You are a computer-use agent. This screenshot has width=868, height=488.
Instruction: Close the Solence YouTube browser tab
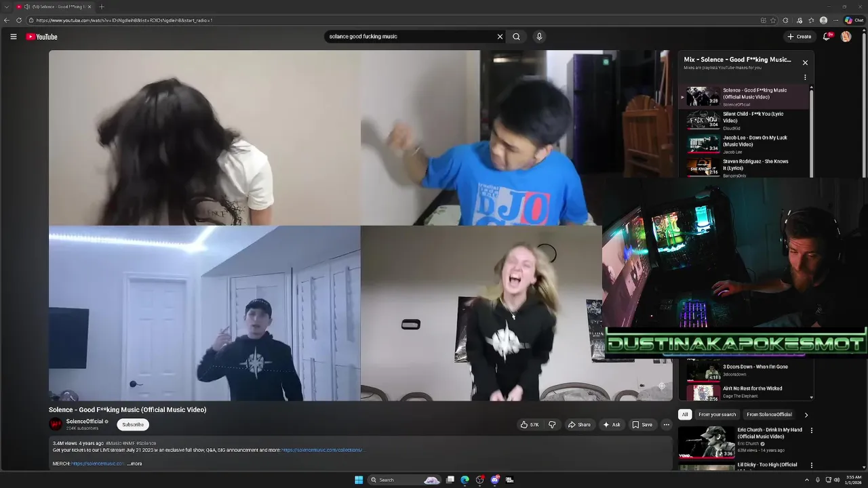tap(90, 7)
